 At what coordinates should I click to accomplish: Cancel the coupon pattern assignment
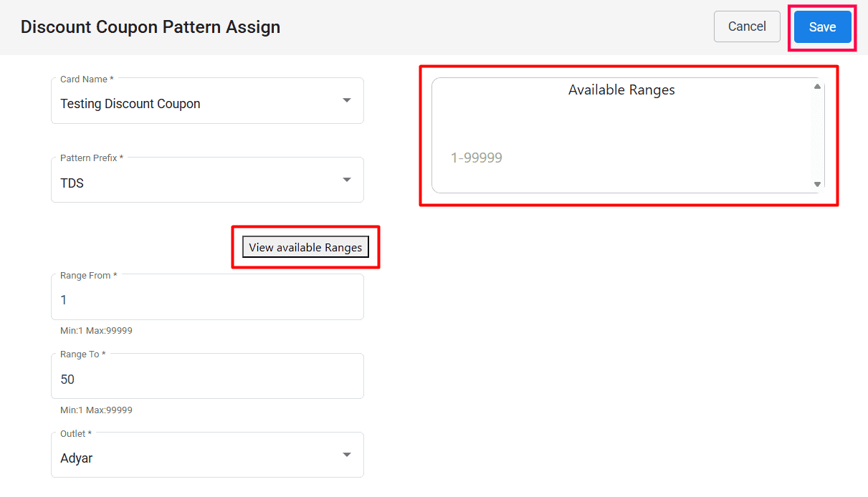[x=747, y=26]
